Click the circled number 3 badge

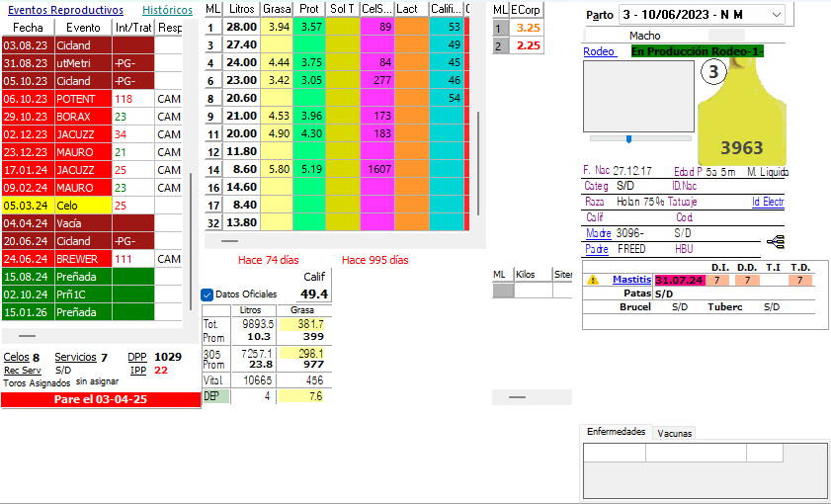pos(714,72)
